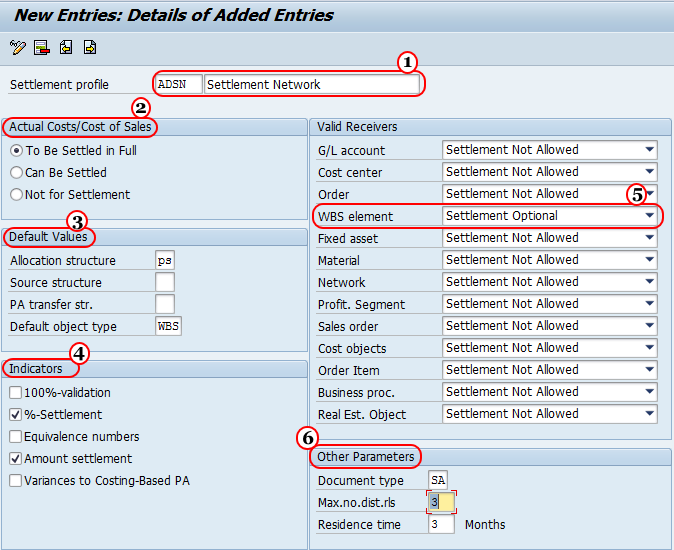Image resolution: width=674 pixels, height=550 pixels.
Task: Click the Settlement profile description field
Action: [x=311, y=85]
